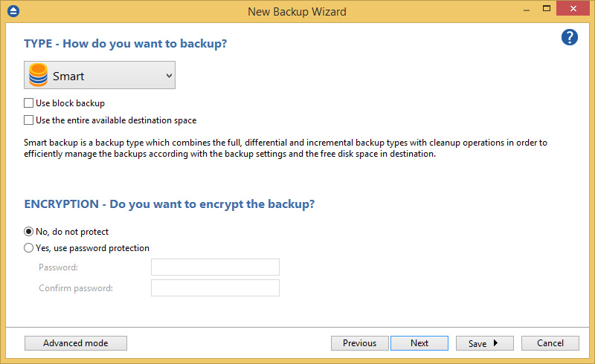Switch to Advanced mode
Screen dimensions: 595x364
click(x=76, y=343)
